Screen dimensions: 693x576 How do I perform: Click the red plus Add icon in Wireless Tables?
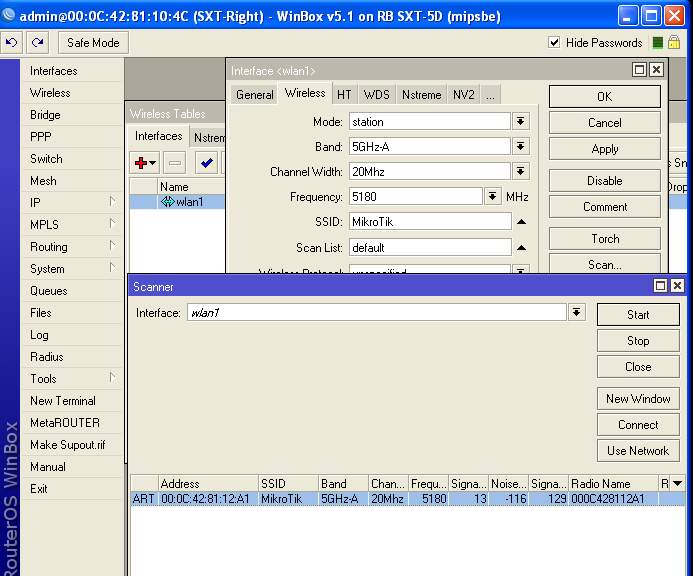141,163
